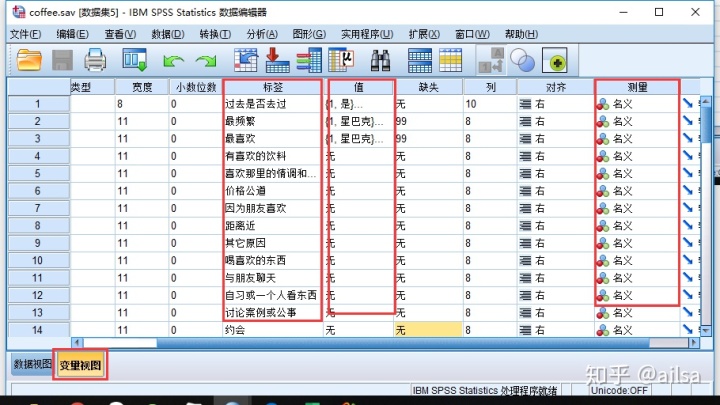The width and height of the screenshot is (720, 405).
Task: Undo the last action with the green arrow
Action: (x=173, y=61)
